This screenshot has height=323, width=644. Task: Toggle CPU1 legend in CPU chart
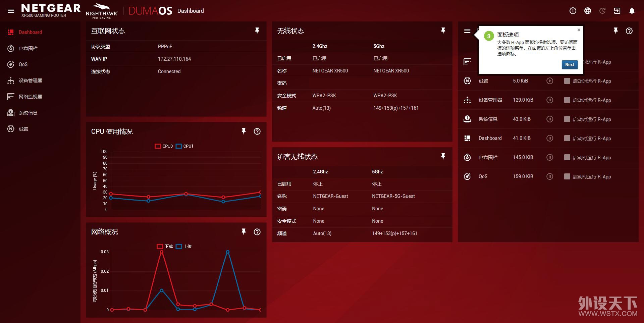point(185,146)
